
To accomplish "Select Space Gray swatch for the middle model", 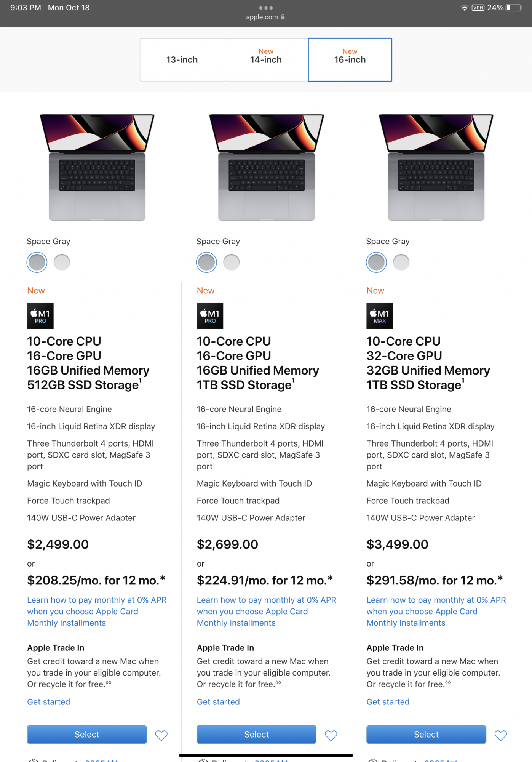I will [x=207, y=262].
